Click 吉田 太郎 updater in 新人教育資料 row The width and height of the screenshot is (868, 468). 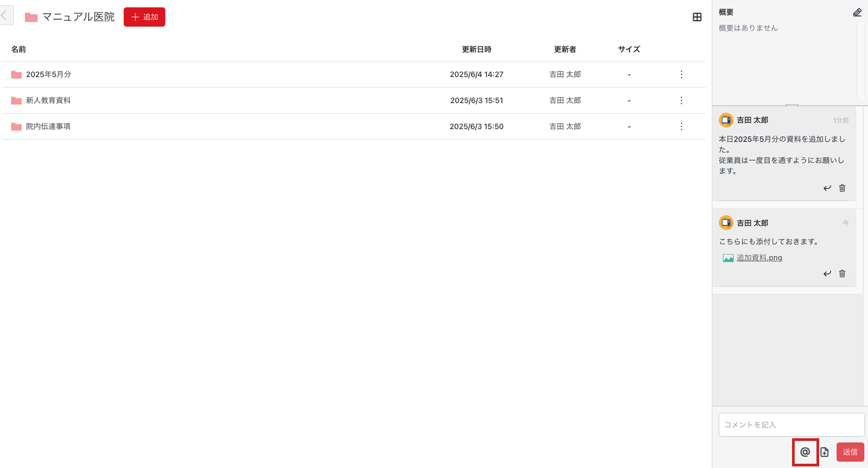tap(565, 100)
